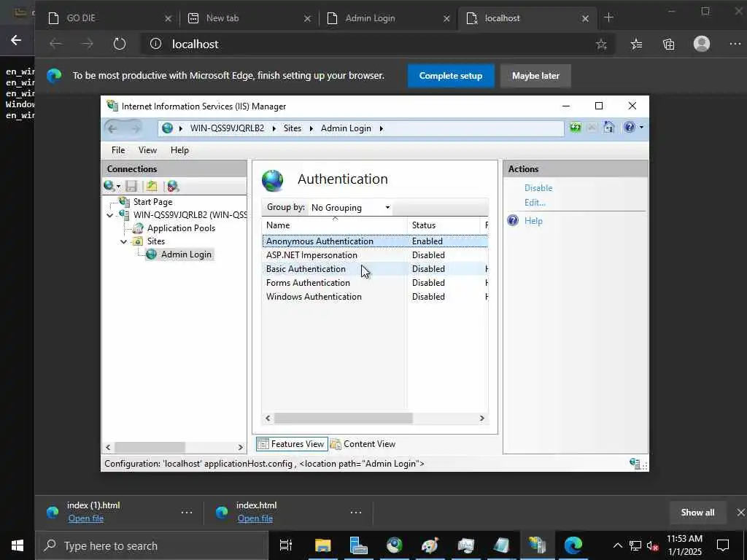Image resolution: width=747 pixels, height=560 pixels.
Task: Select Application Pools in the tree
Action: coord(181,228)
